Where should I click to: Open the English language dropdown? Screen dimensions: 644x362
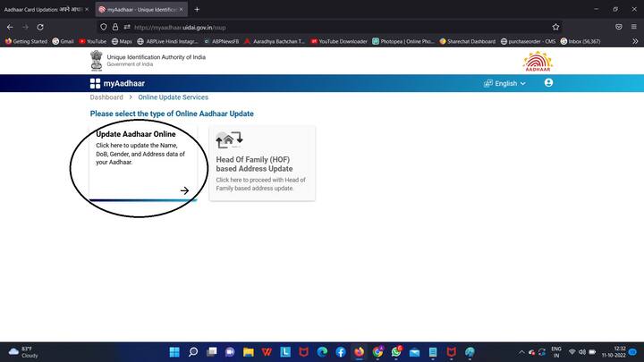(504, 83)
